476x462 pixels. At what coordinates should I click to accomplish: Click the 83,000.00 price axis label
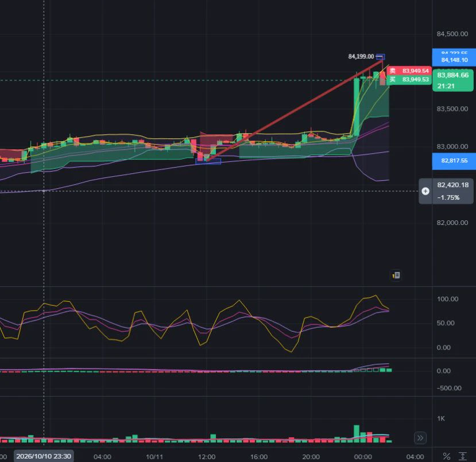452,146
